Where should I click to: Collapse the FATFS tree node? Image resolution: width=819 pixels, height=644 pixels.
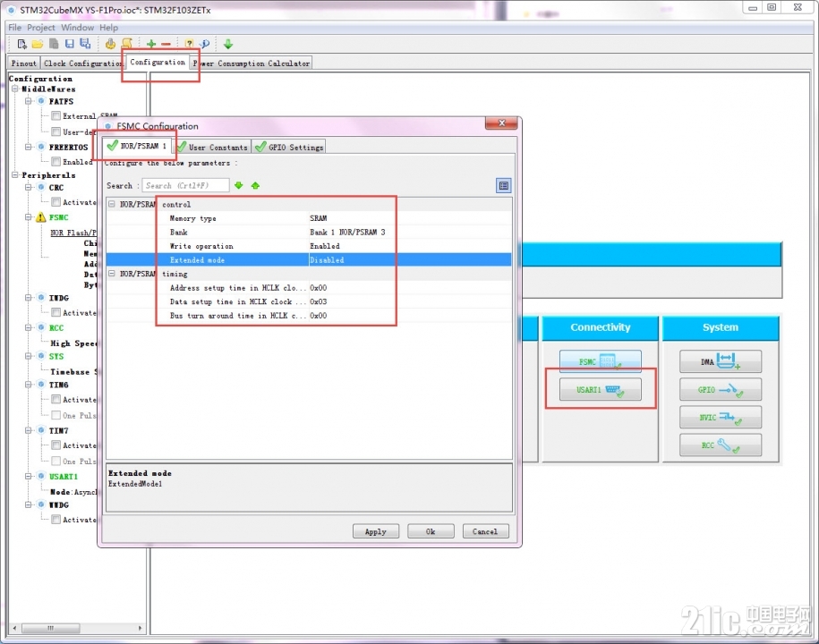29,101
